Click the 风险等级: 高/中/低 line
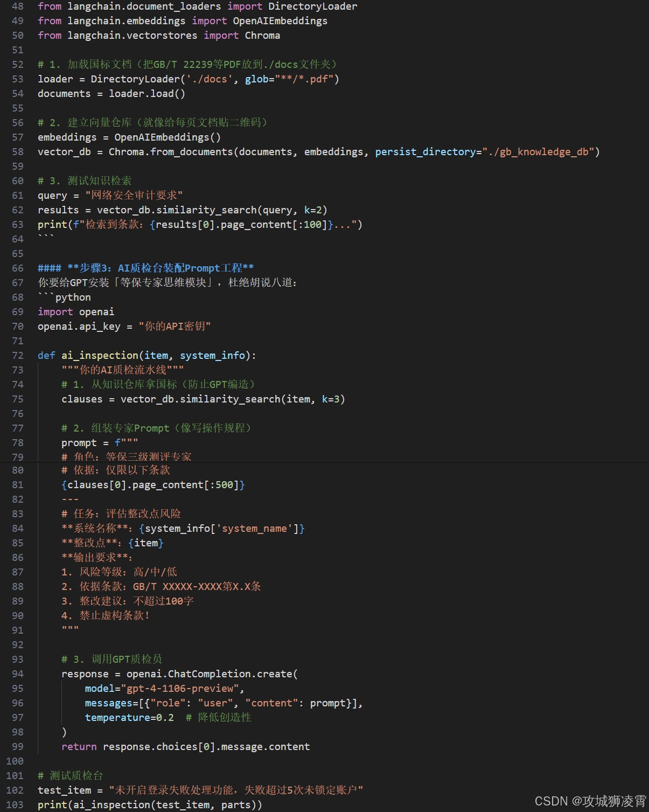 119,572
